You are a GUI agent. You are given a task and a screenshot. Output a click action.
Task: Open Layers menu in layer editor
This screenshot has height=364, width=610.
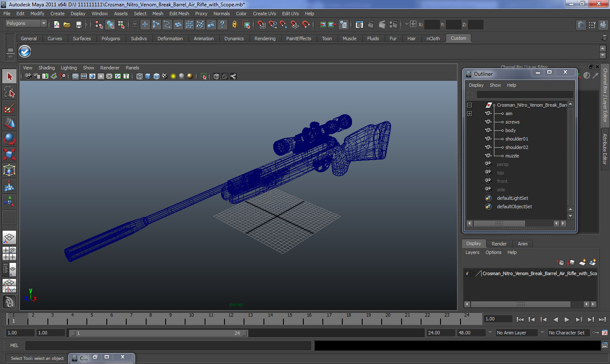coord(472,252)
